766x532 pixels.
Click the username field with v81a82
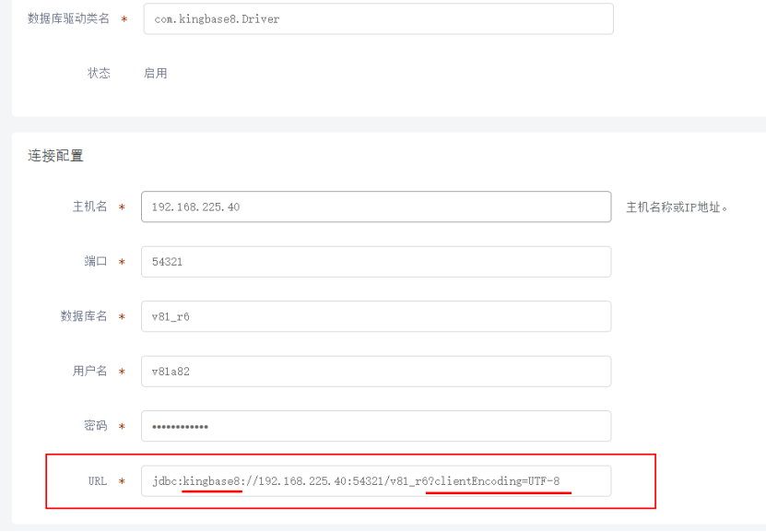click(x=376, y=372)
